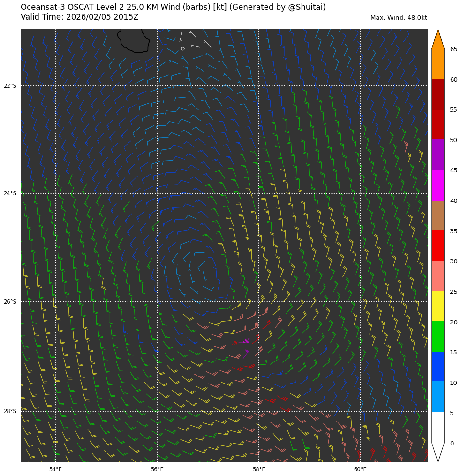The image size is (461, 476).
Task: Click the magenta wind barbs south of center
Action: click(244, 341)
